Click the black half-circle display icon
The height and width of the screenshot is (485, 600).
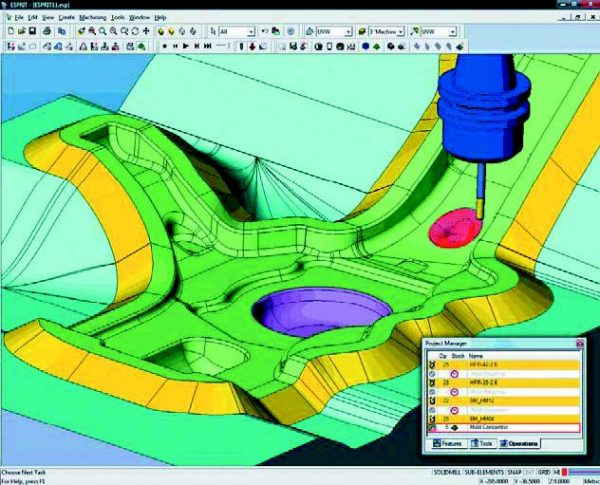[x=318, y=46]
